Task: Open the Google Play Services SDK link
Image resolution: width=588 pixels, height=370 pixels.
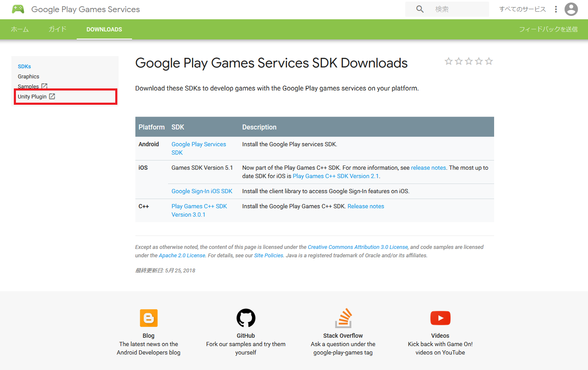Action: 199,148
